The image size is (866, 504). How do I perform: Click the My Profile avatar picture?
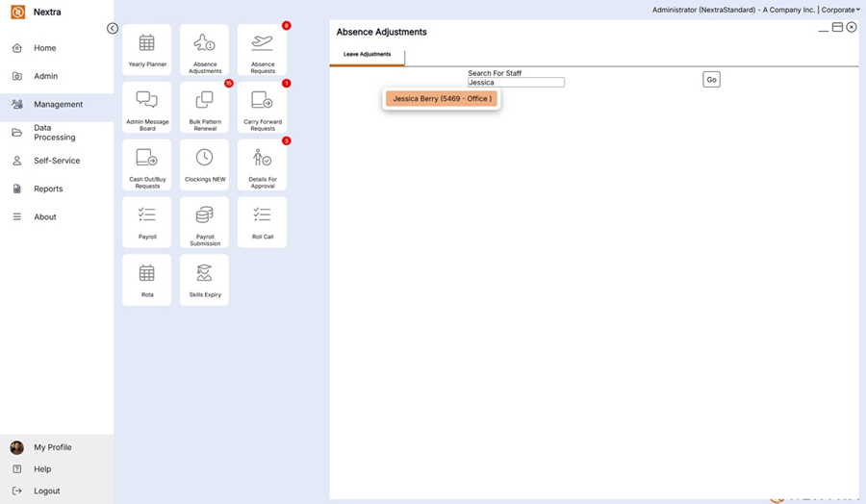pyautogui.click(x=16, y=447)
